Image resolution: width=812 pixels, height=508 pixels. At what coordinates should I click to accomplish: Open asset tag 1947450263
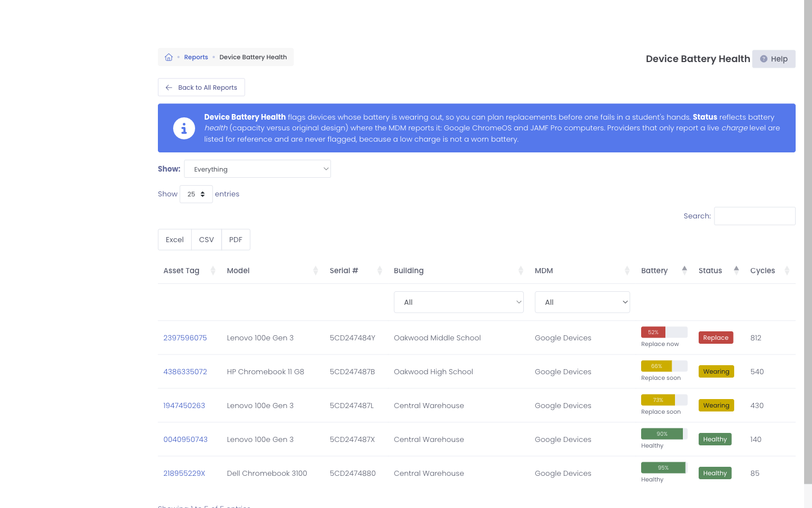point(184,405)
